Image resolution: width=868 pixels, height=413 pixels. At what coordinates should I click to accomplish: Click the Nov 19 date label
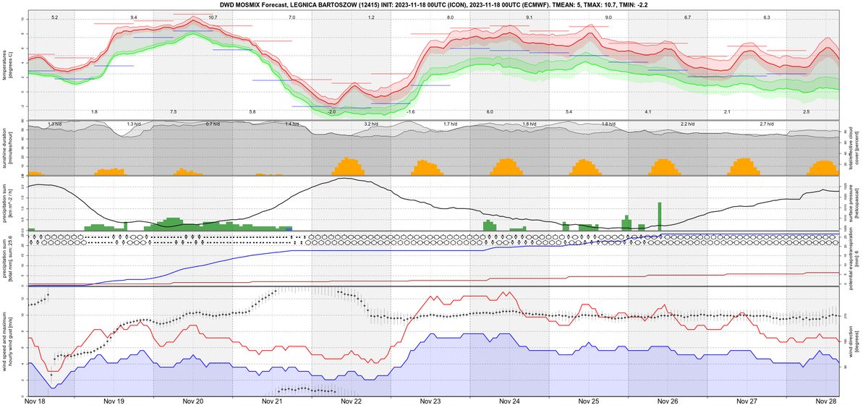(114, 401)
